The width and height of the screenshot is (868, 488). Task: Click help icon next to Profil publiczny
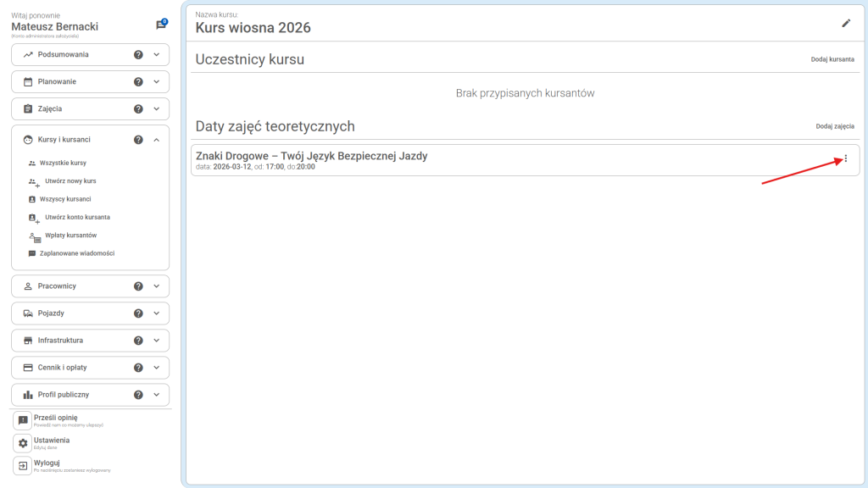[x=138, y=395]
